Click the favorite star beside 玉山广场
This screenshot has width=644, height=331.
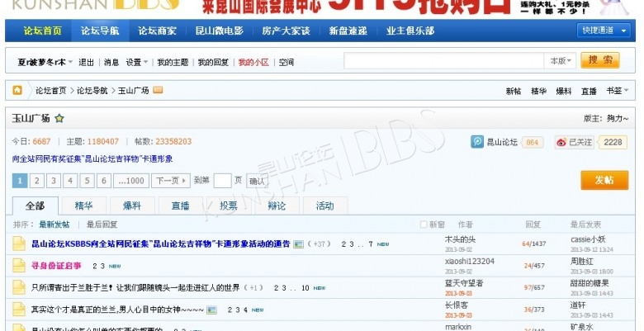pos(59,118)
